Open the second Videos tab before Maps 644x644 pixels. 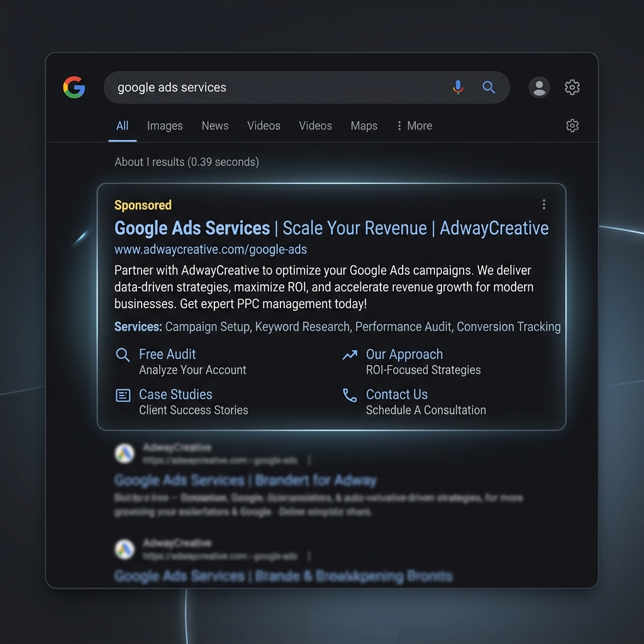coord(315,126)
